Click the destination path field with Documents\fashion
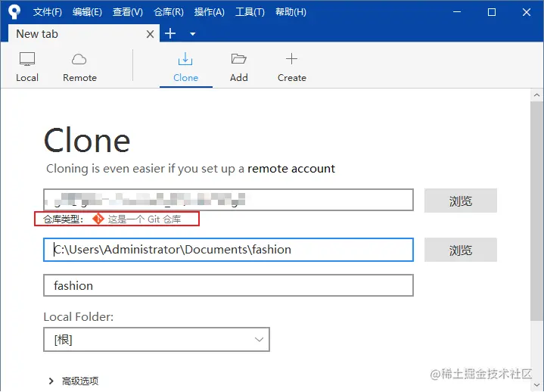 (228, 250)
